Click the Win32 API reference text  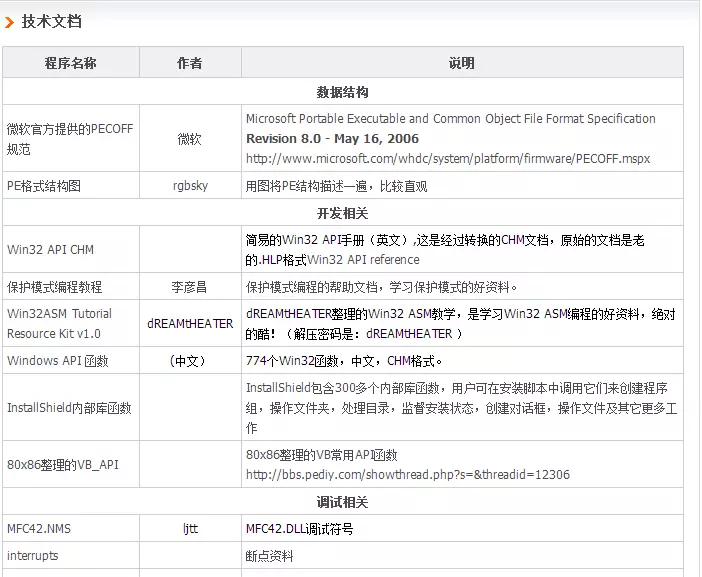[x=364, y=260]
